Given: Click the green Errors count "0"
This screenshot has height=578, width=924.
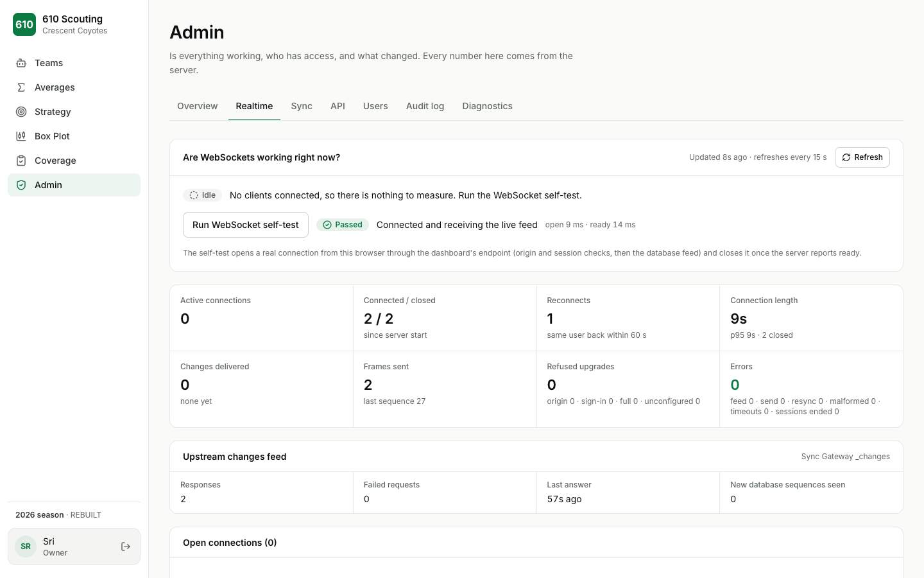Looking at the screenshot, I should click(x=735, y=385).
